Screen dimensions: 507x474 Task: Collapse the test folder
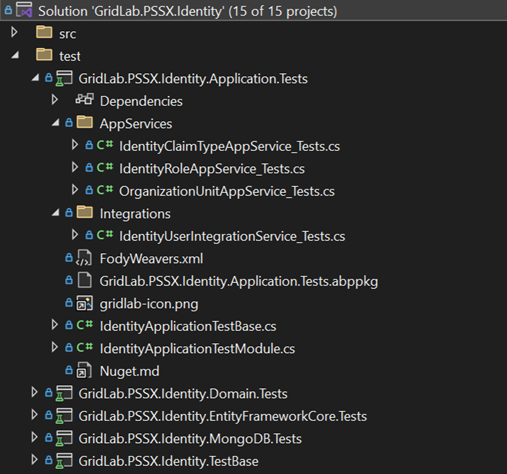(15, 55)
